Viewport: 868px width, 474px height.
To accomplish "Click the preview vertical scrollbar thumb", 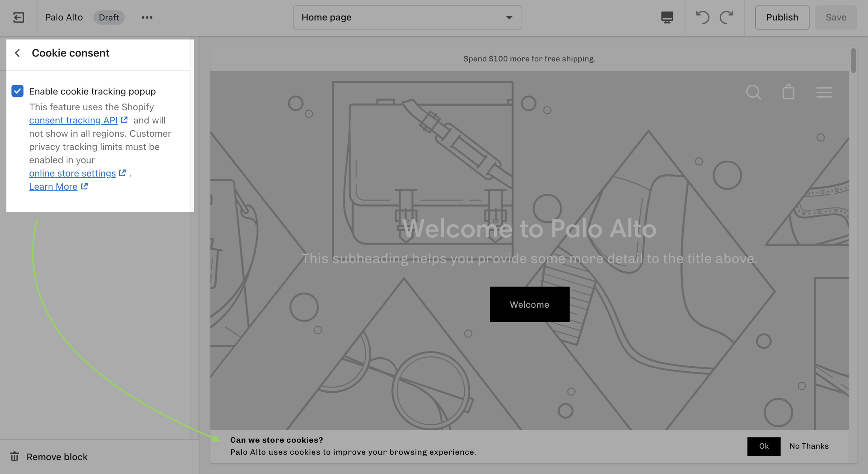I will coord(853,60).
